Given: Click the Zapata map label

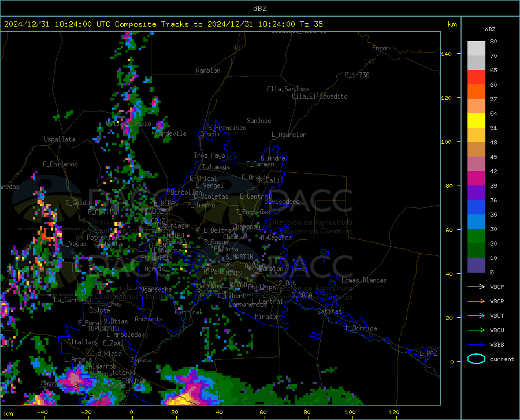Looking at the screenshot, I should pos(142,360).
